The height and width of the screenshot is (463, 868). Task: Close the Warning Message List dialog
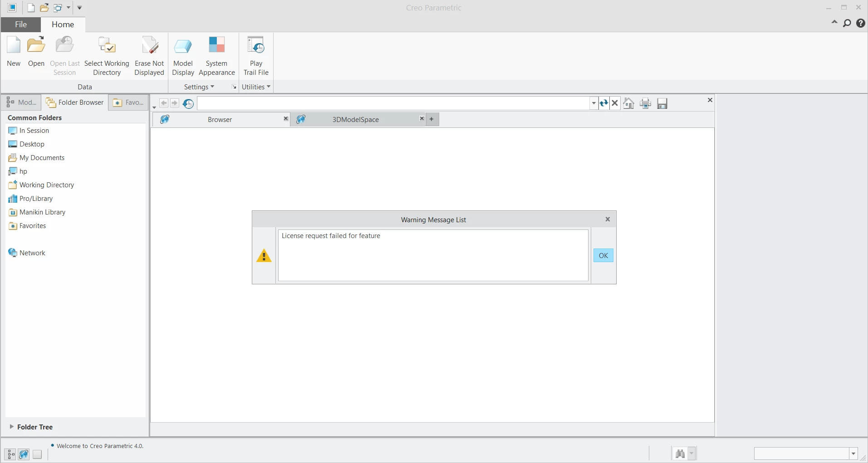(x=608, y=219)
